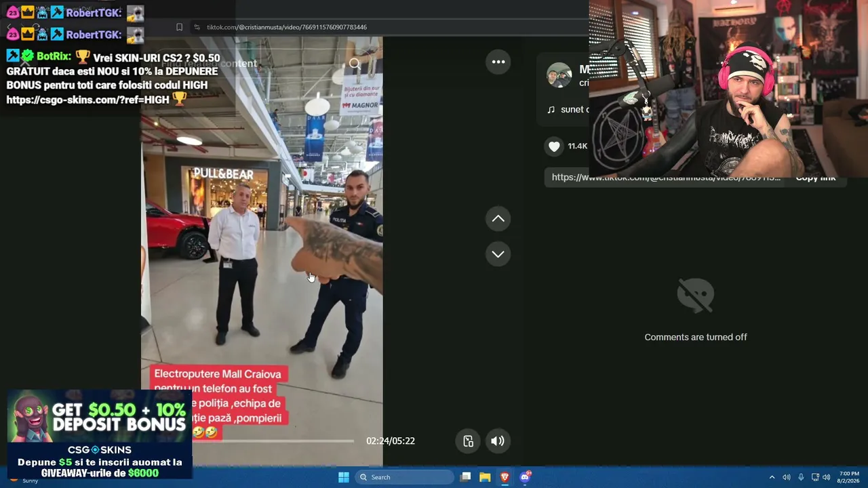Open Task View from the taskbar
Viewport: 868px width, 488px height.
(465, 477)
